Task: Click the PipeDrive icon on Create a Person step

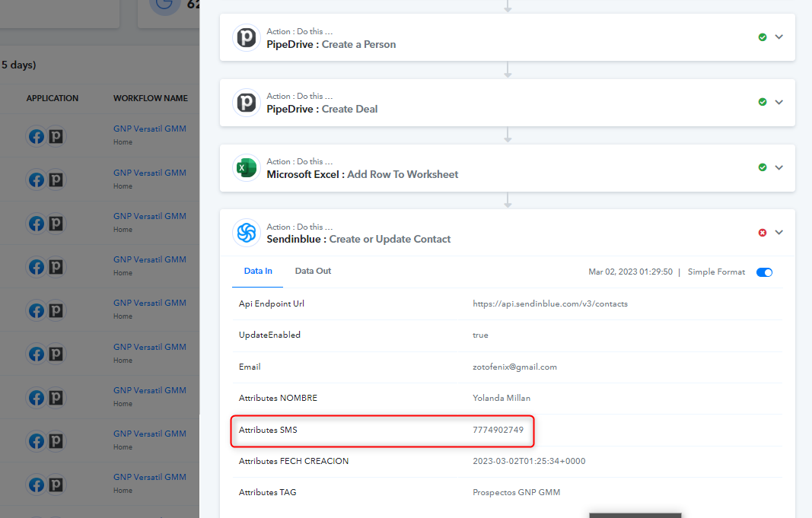Action: tap(246, 38)
